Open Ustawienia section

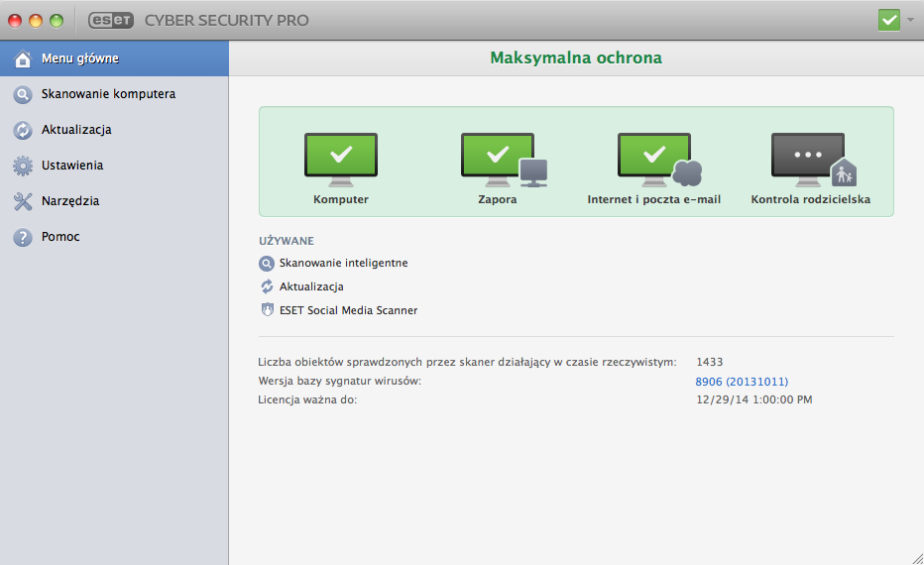pos(114,166)
